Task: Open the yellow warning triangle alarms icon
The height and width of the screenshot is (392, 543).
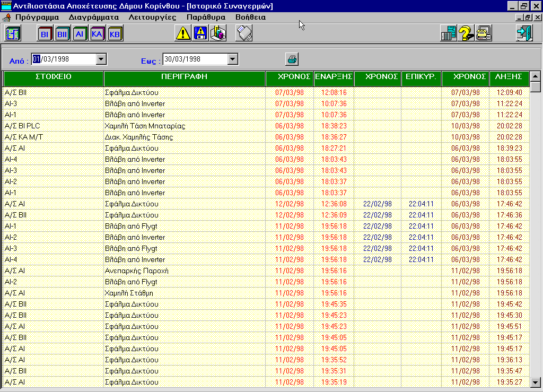Action: pos(183,33)
